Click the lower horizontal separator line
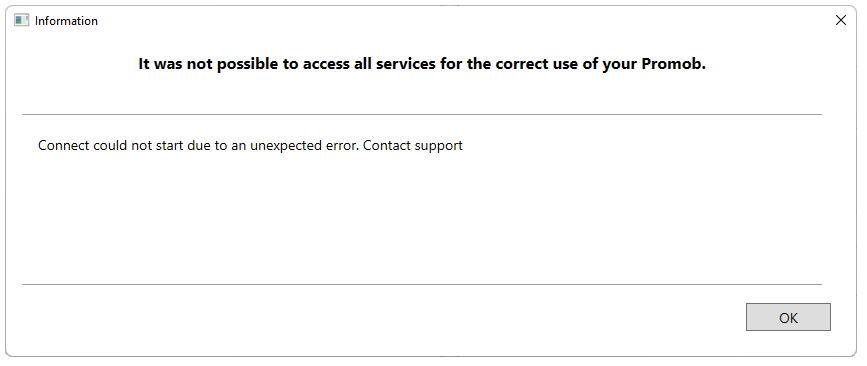867x366 pixels. tap(422, 285)
